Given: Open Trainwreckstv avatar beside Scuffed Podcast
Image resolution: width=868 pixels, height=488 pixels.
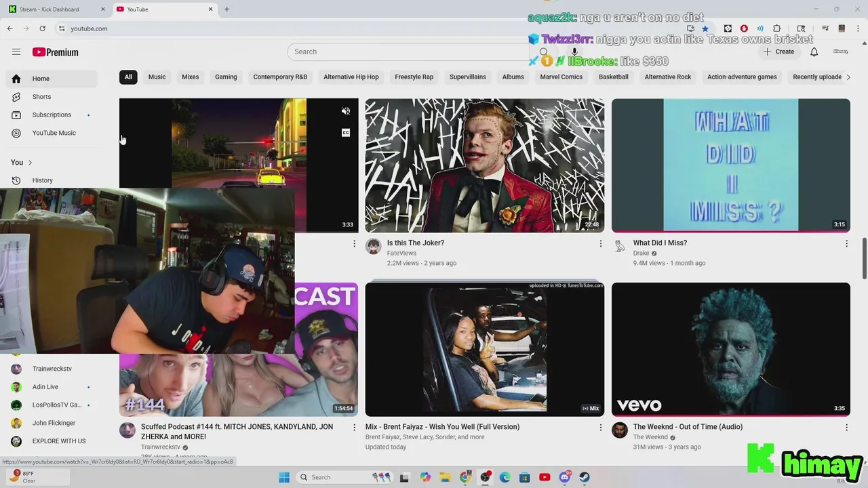Looking at the screenshot, I should pyautogui.click(x=127, y=430).
